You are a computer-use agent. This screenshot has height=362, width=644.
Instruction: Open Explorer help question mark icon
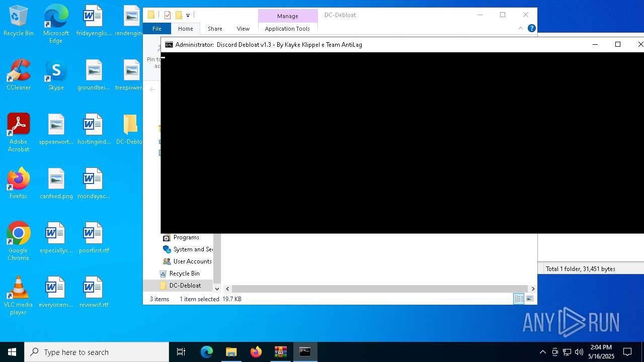pyautogui.click(x=531, y=28)
